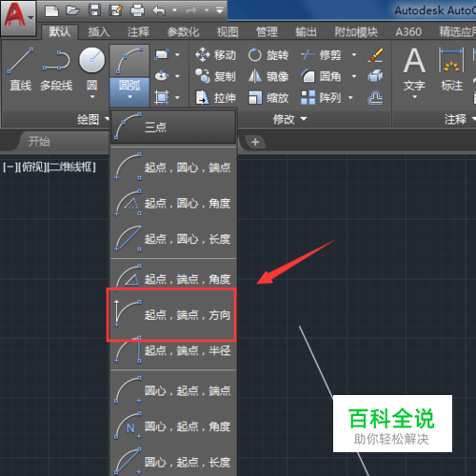Expand the rectangle tool dropdown arrow

[x=177, y=54]
